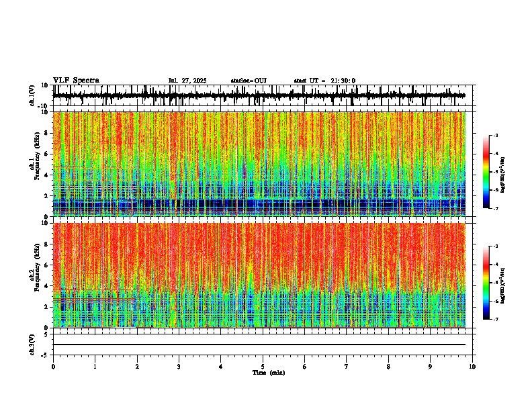Click the ch.2 spectrogram color scale bar
Viewport: 532px width, 411px height.
pos(486,283)
